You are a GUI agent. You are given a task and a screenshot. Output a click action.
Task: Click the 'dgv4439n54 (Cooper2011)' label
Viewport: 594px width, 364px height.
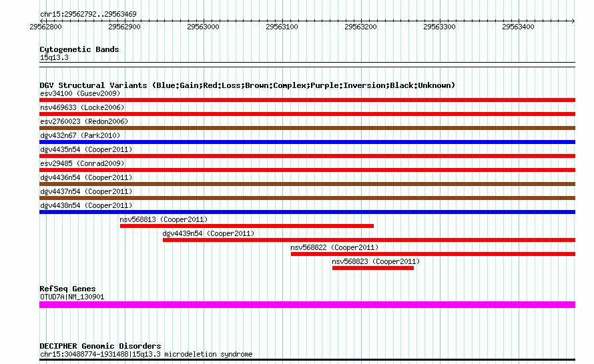point(208,233)
